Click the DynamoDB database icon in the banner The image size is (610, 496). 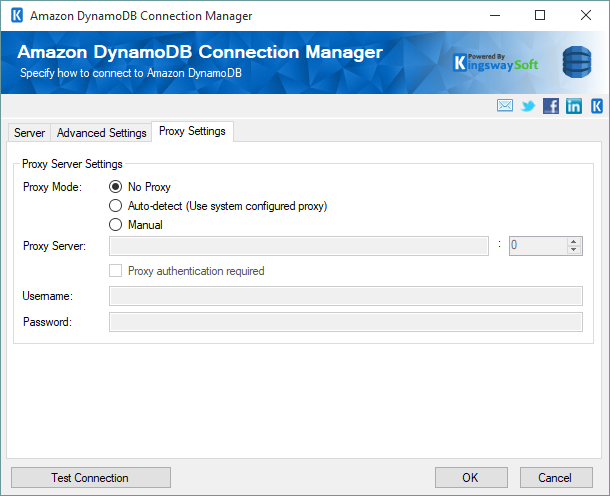[x=577, y=62]
